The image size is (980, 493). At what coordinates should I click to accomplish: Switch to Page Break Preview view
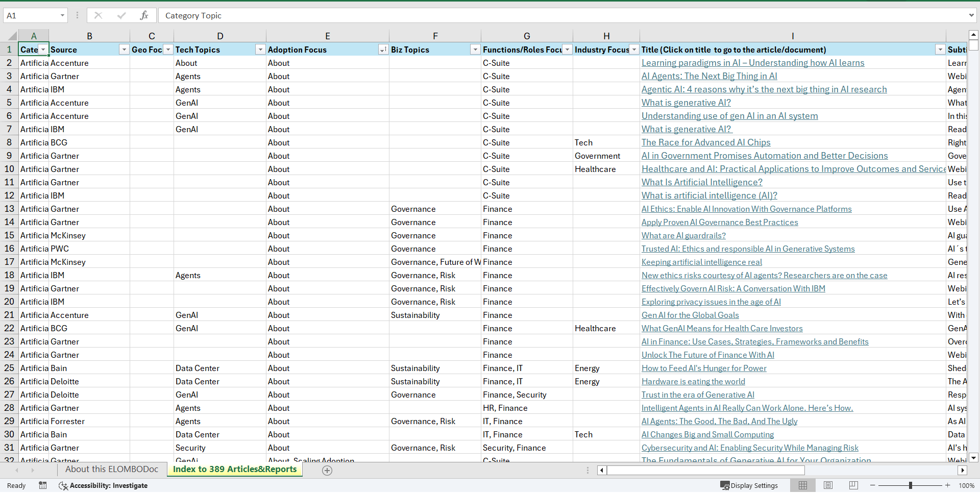click(x=853, y=485)
